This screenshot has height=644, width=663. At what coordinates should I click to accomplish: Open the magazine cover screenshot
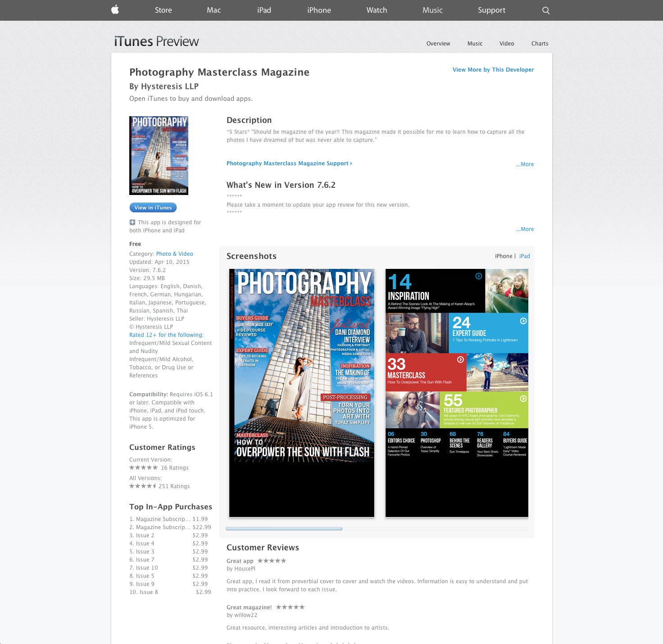tap(302, 393)
